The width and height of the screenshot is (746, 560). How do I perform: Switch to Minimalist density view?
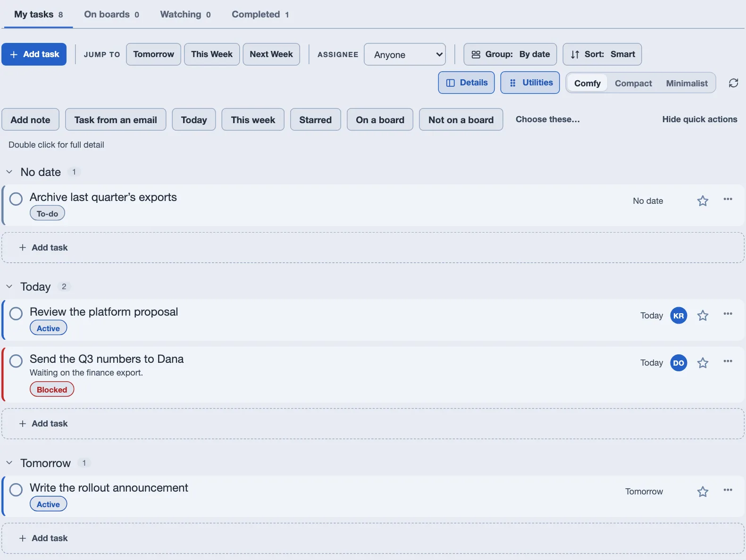pyautogui.click(x=687, y=83)
